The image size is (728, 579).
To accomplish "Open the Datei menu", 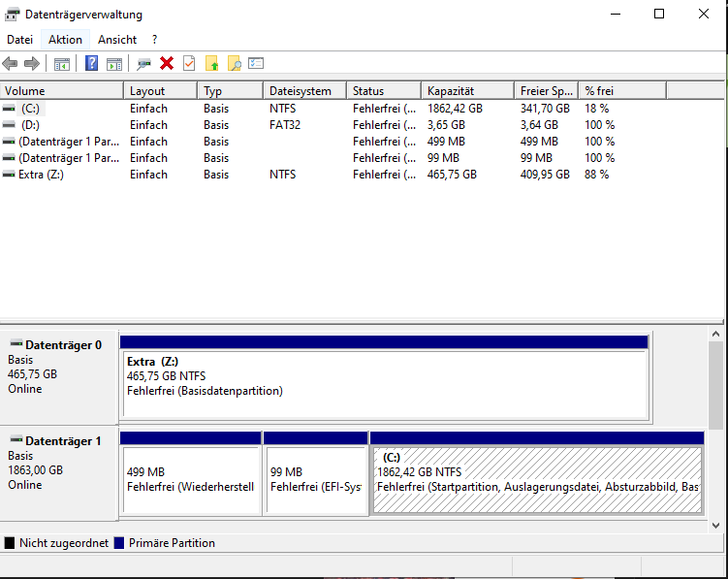I will (x=20, y=40).
